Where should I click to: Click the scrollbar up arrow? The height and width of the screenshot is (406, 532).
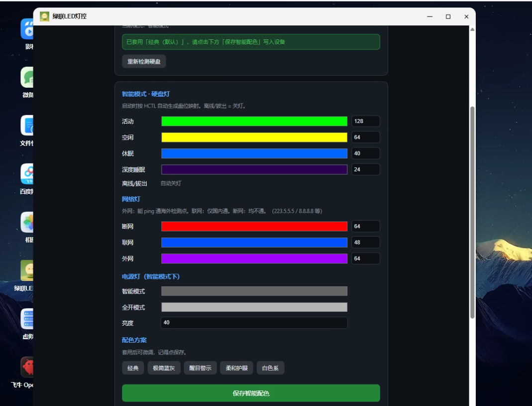pos(472,29)
